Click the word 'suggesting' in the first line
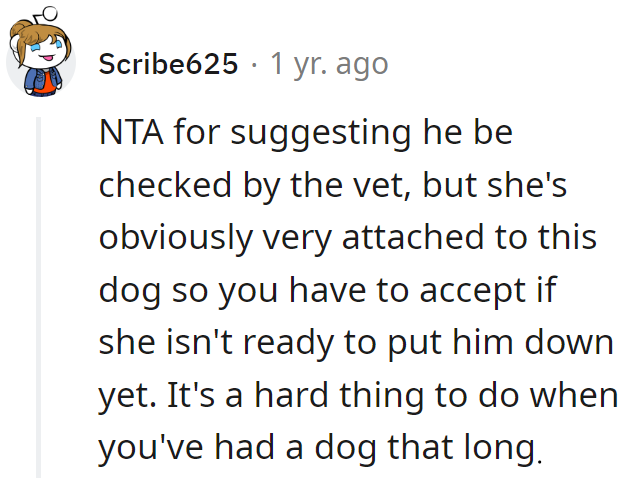The width and height of the screenshot is (629, 478). (321, 134)
